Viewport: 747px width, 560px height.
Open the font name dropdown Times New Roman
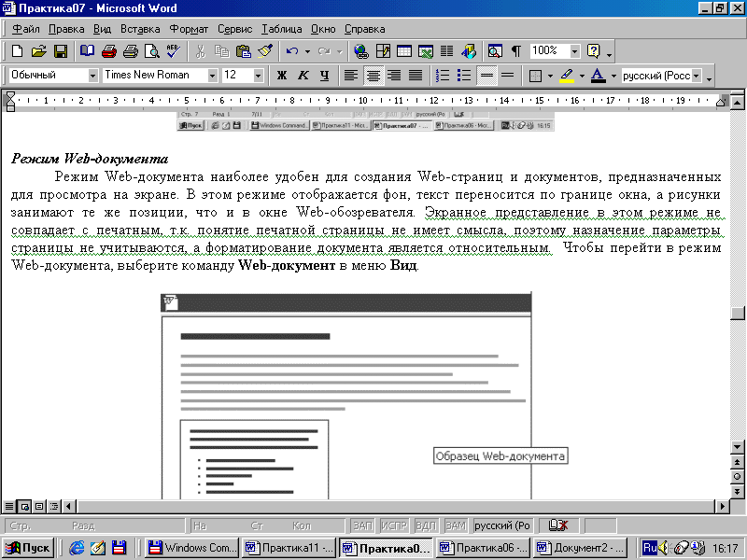(213, 76)
